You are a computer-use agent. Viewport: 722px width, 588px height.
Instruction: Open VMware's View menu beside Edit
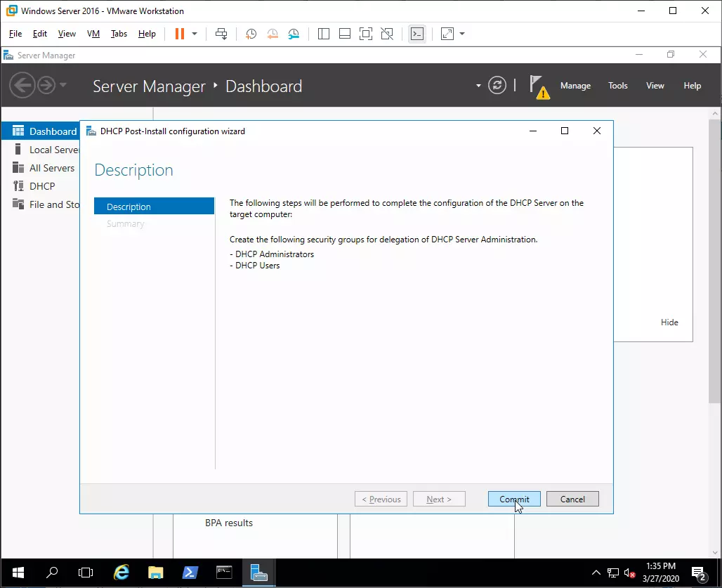click(67, 34)
